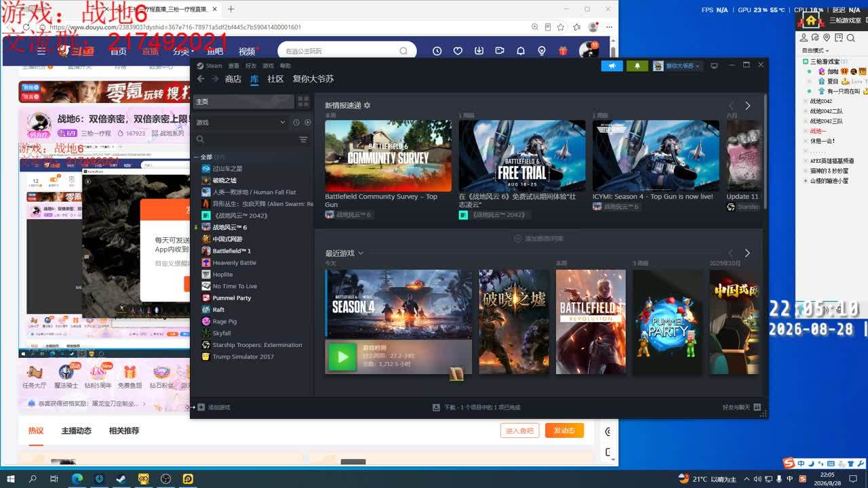The image size is (868, 488).
Task: Open Douyu client download icon
Action: coord(479,51)
